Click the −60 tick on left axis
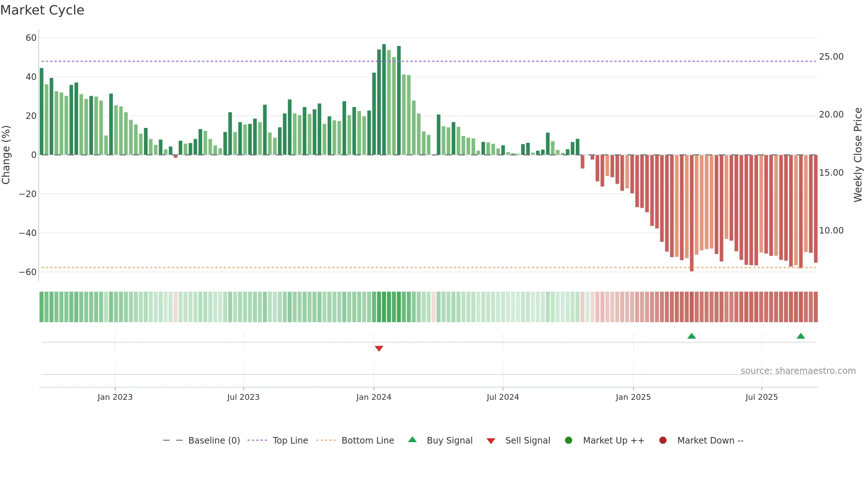The width and height of the screenshot is (868, 488). 28,272
